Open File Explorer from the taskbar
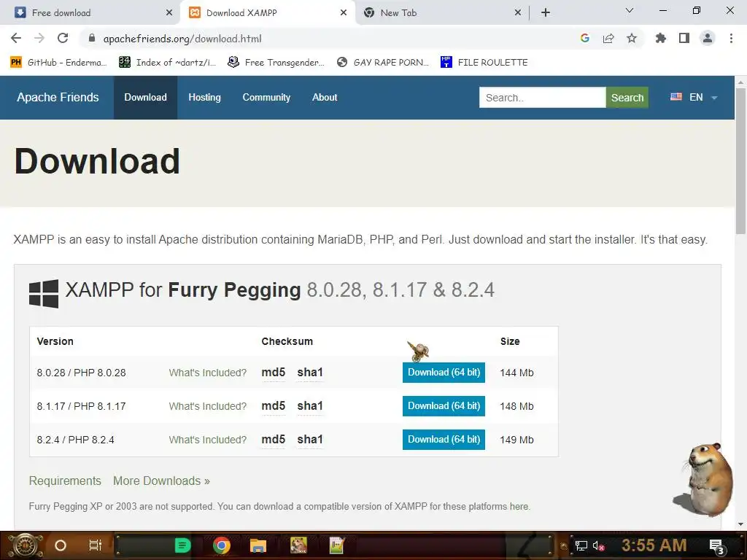 coord(258,545)
